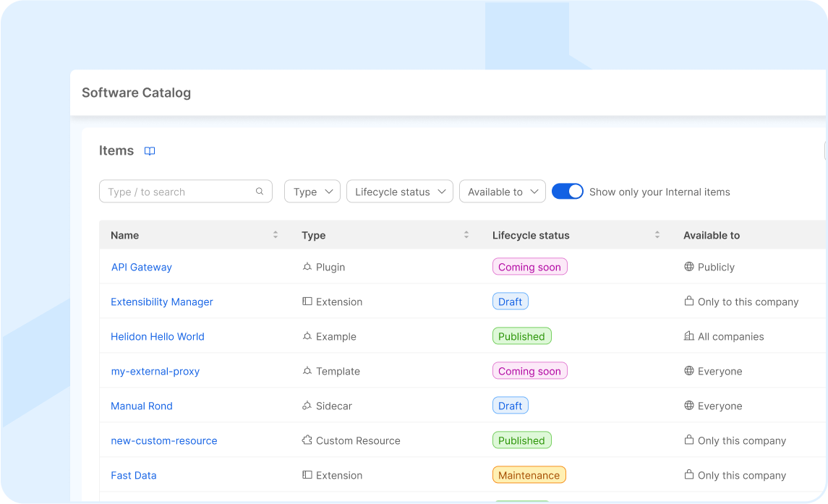Click Custom Resource type text
The image size is (828, 504).
click(358, 440)
